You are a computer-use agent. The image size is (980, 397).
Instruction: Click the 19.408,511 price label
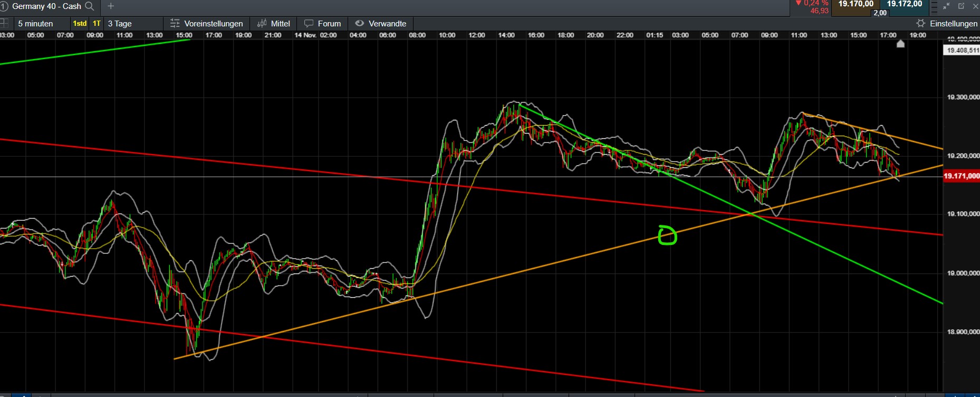click(962, 50)
